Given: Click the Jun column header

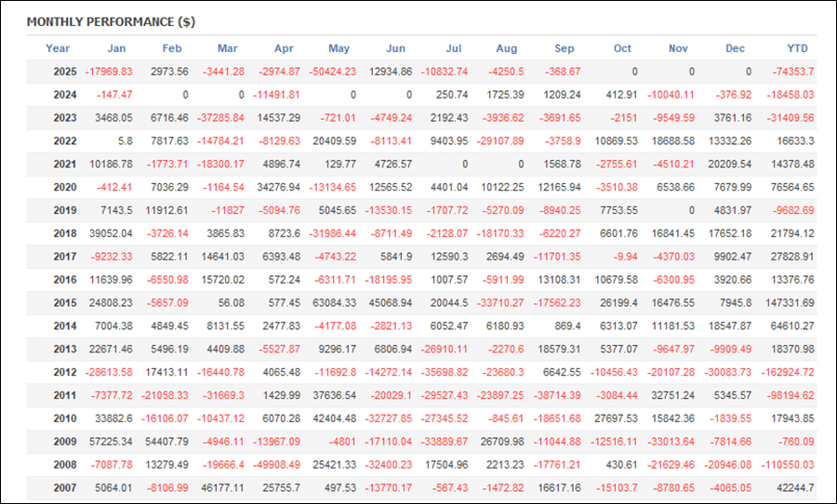Looking at the screenshot, I should pyautogui.click(x=395, y=48).
